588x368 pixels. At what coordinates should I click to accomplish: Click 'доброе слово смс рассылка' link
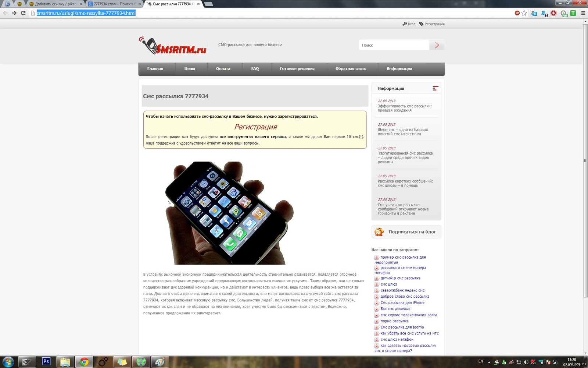coord(405,297)
